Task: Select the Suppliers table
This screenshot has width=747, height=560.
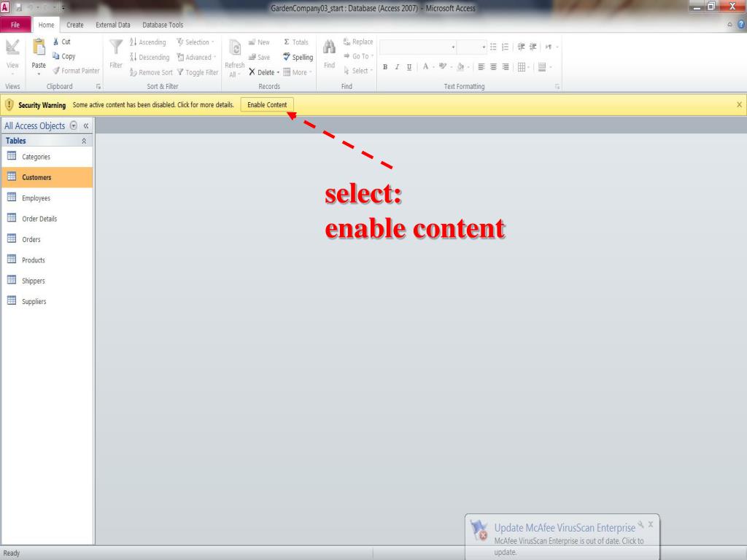Action: pyautogui.click(x=47, y=301)
